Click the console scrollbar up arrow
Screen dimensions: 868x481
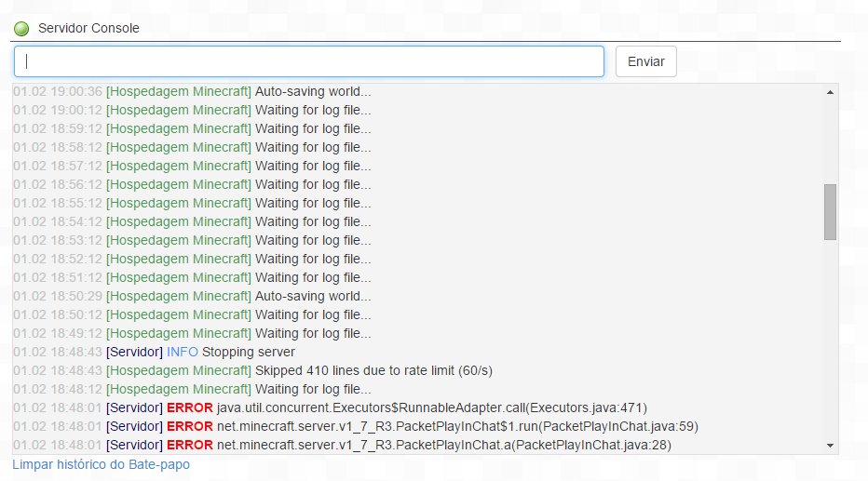pos(830,92)
